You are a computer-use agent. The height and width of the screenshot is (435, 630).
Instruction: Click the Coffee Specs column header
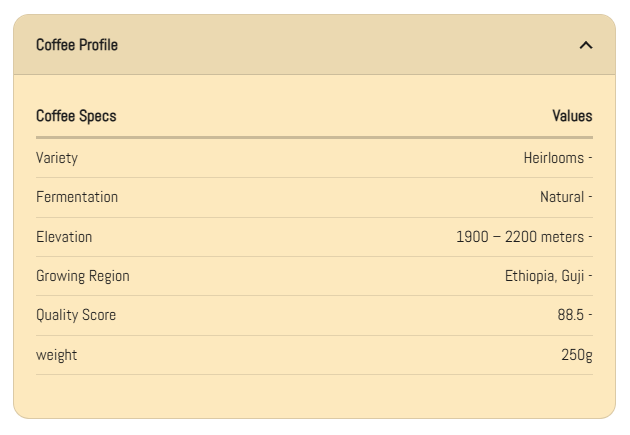pyautogui.click(x=76, y=116)
